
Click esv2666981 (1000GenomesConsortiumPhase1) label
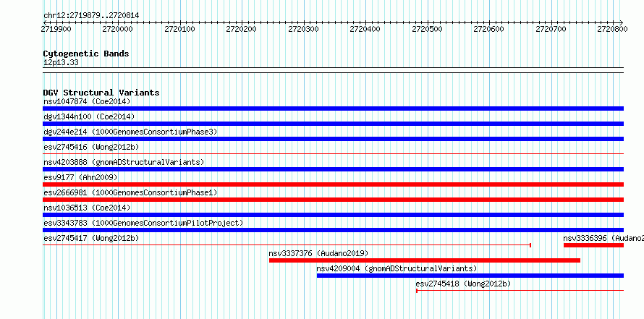[x=130, y=192]
